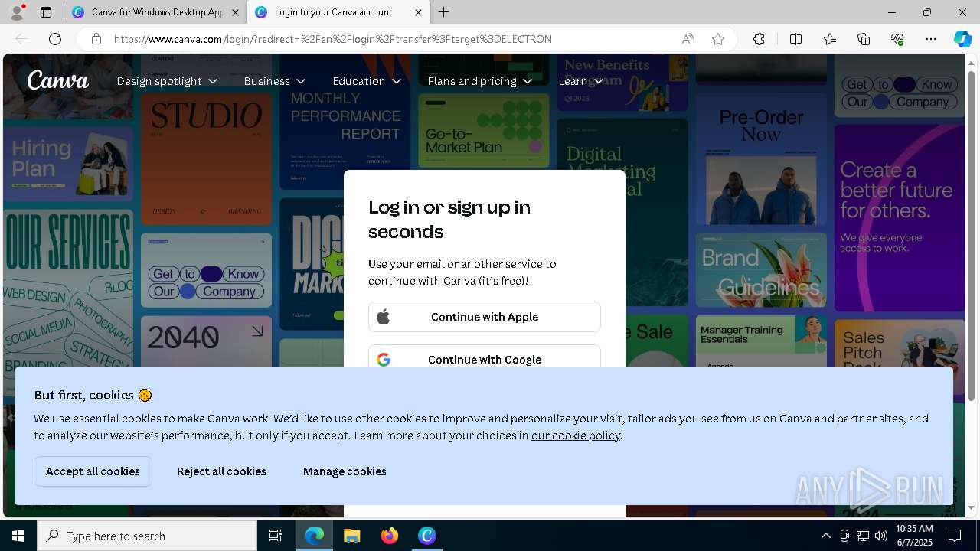Open Edge Settings and more menu
The image size is (980, 551).
click(x=931, y=39)
